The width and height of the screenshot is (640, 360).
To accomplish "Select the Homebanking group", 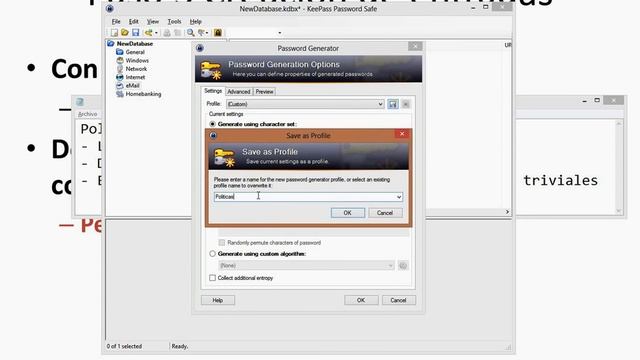I will (x=143, y=94).
